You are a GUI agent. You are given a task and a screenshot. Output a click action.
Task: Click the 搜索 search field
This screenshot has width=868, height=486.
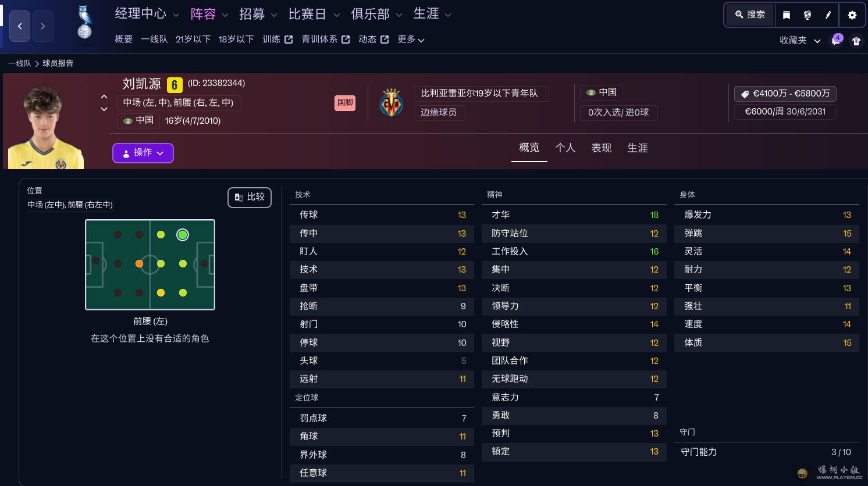[750, 15]
